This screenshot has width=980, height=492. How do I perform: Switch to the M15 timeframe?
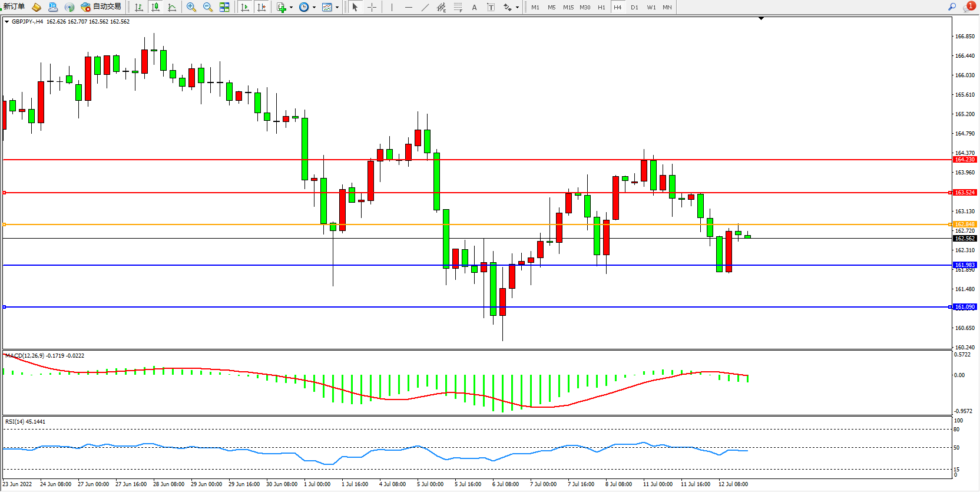point(568,7)
